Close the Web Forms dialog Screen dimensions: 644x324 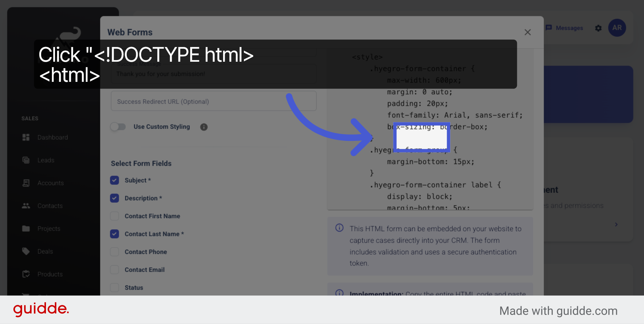[528, 32]
